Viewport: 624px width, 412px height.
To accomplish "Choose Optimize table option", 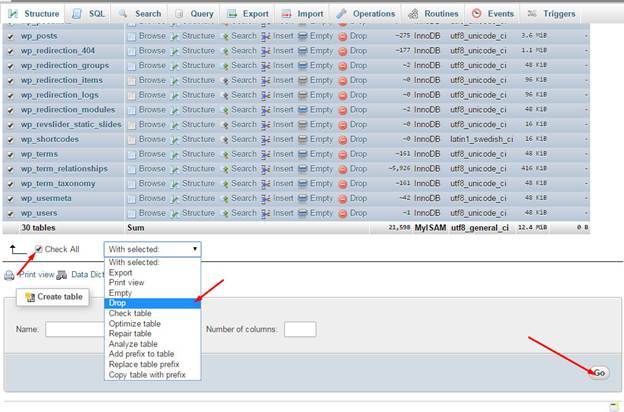I will (x=153, y=324).
